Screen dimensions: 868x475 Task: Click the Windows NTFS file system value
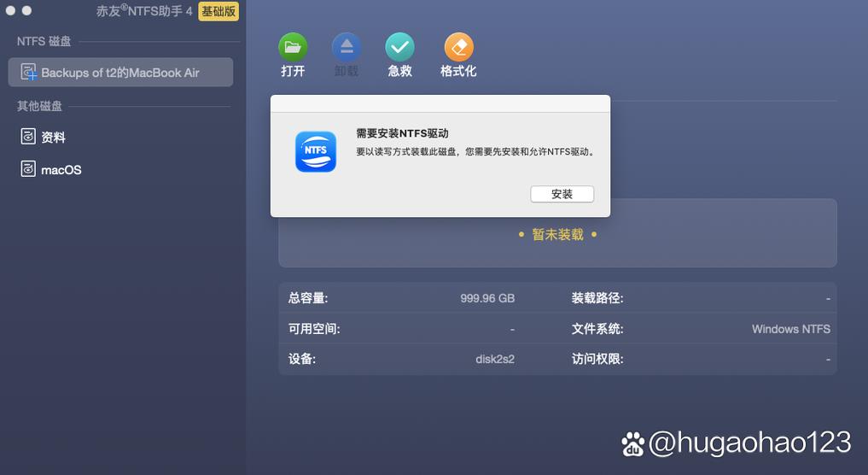coord(790,329)
